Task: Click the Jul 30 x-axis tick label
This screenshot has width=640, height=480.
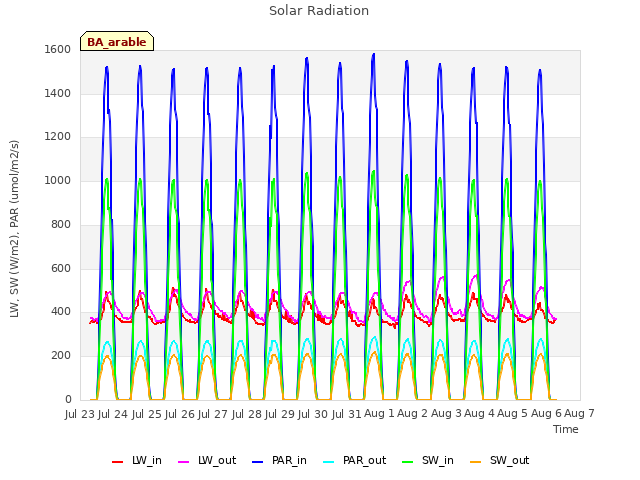Action: click(313, 414)
